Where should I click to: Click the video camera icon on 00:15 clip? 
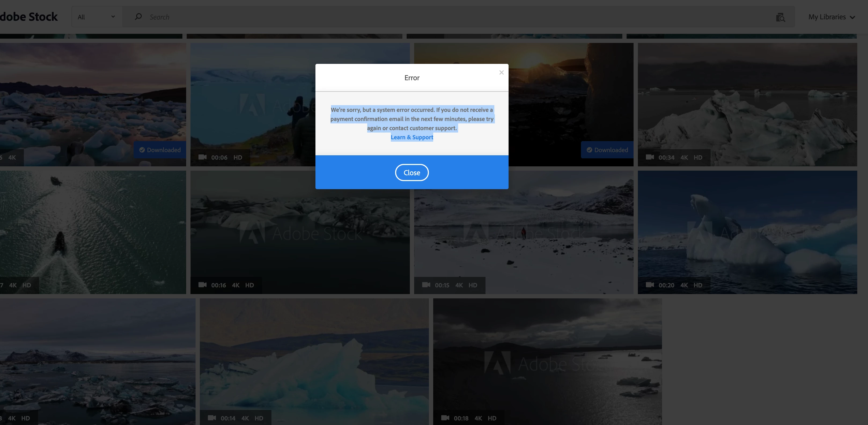(426, 285)
